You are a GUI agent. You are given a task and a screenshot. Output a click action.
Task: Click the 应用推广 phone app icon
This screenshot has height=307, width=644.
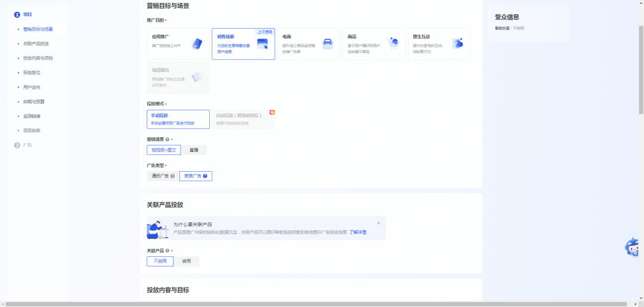point(197,44)
